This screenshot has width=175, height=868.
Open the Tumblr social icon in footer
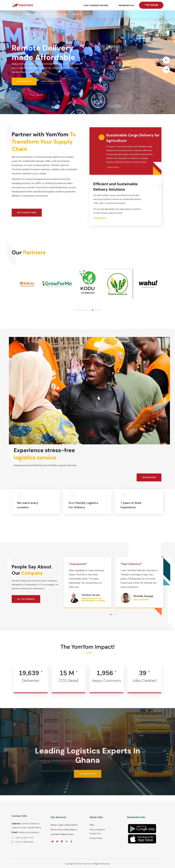71,841
